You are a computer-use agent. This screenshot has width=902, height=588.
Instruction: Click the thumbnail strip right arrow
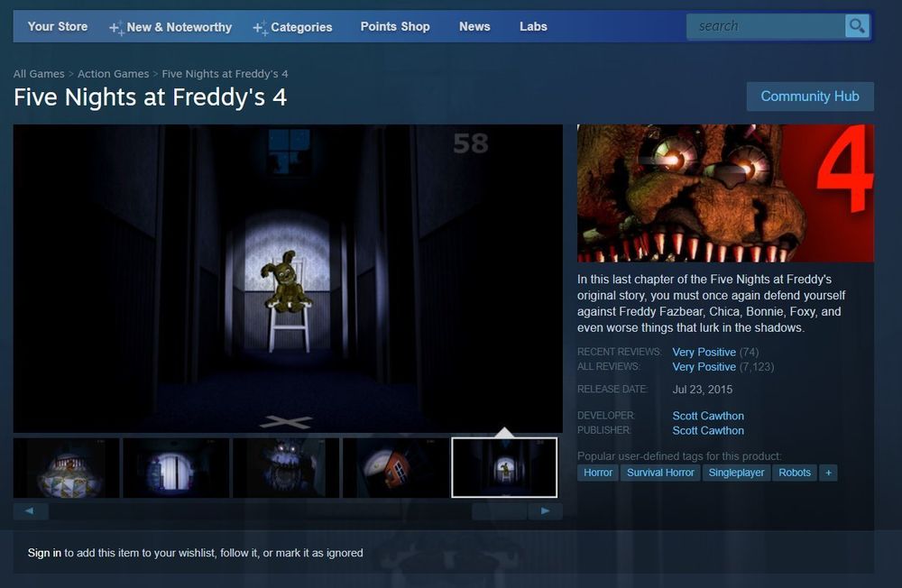[545, 511]
